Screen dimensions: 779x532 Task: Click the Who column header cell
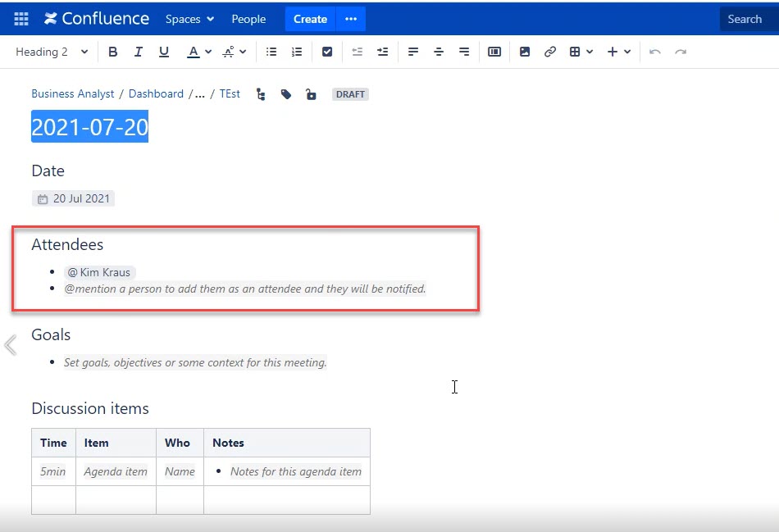click(x=180, y=443)
